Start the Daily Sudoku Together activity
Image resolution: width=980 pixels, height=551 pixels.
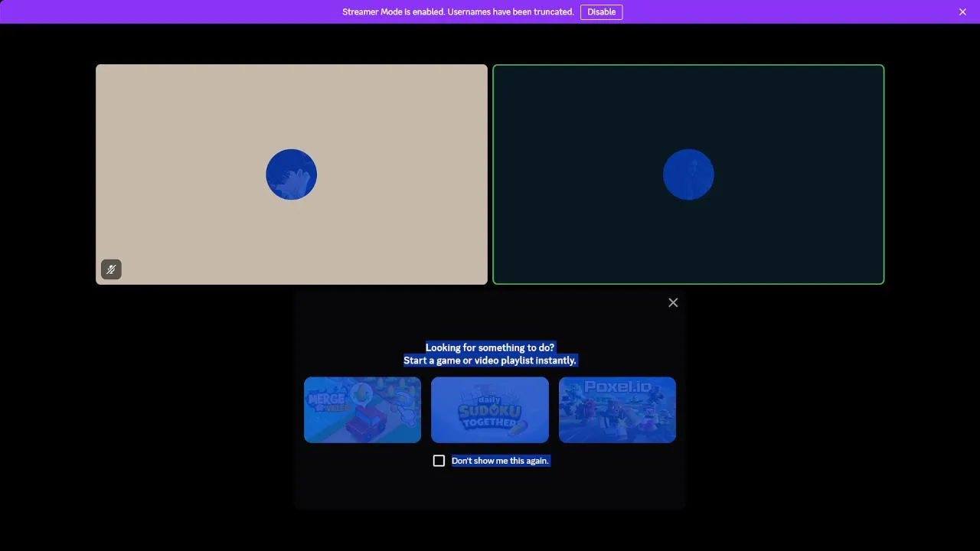[490, 409]
